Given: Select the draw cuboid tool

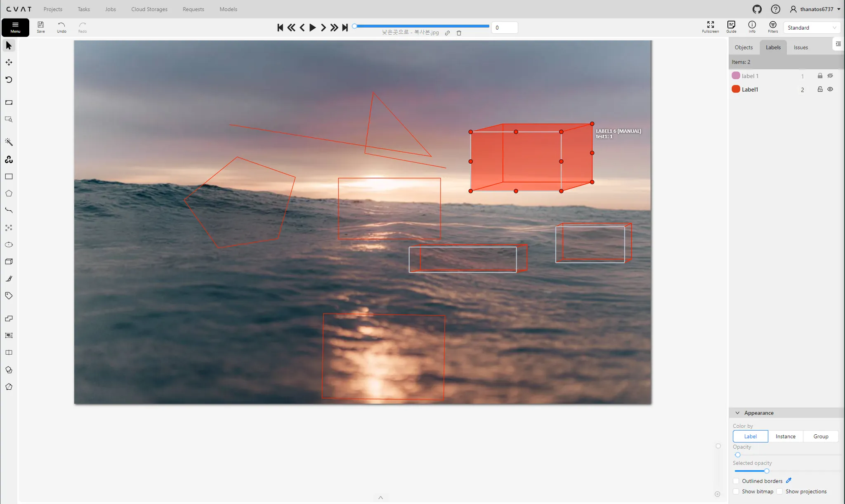Looking at the screenshot, I should (x=9, y=261).
